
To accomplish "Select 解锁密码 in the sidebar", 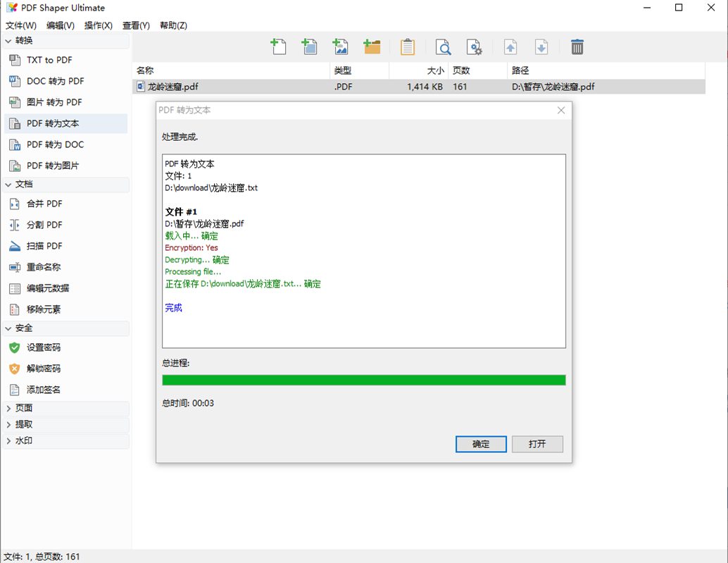I will tap(43, 369).
